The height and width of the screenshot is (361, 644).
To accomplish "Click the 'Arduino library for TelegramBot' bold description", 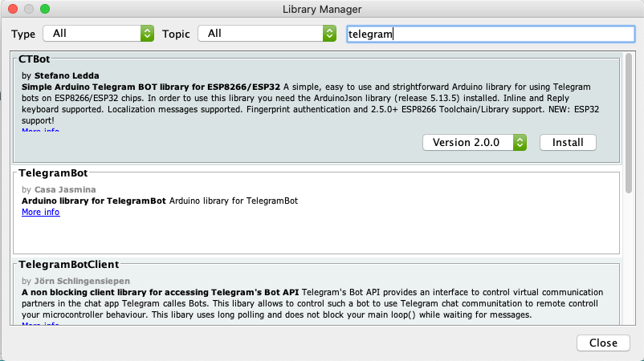I will click(x=94, y=201).
